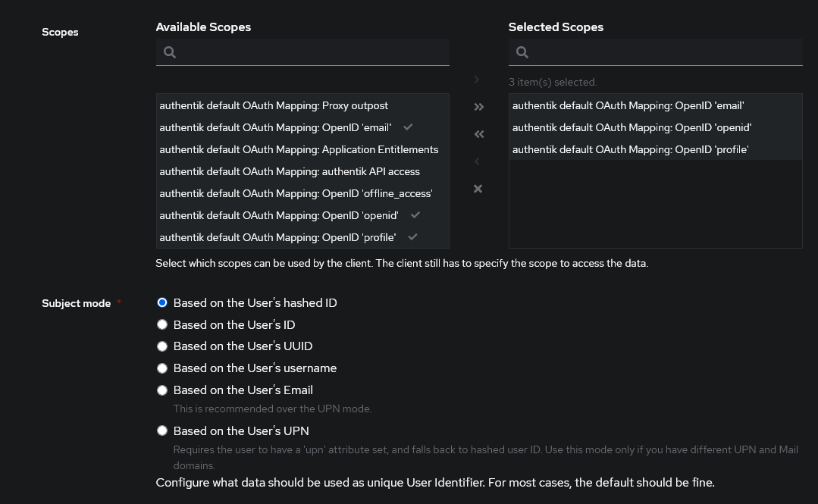Click the Scopes field label
This screenshot has width=818, height=504.
(x=60, y=33)
